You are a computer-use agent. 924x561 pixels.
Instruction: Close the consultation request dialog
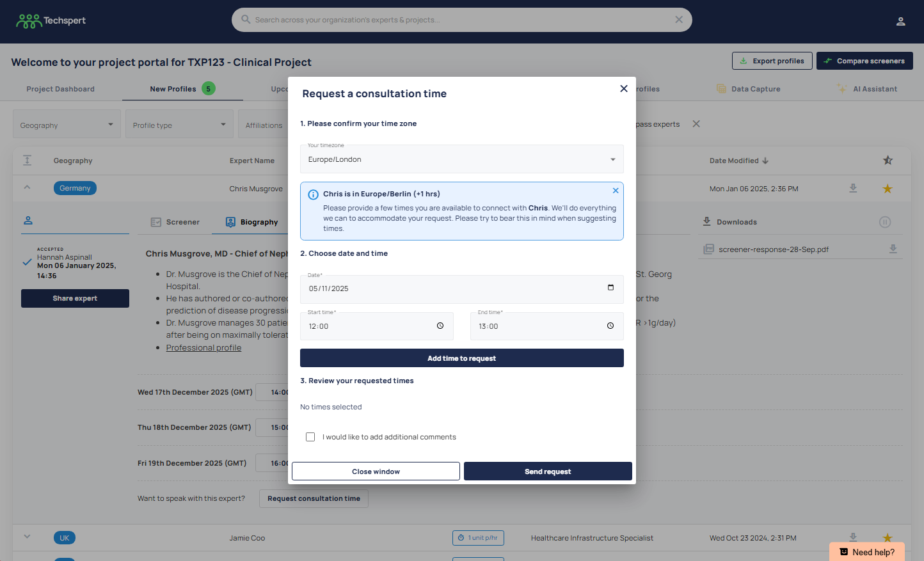(x=624, y=89)
